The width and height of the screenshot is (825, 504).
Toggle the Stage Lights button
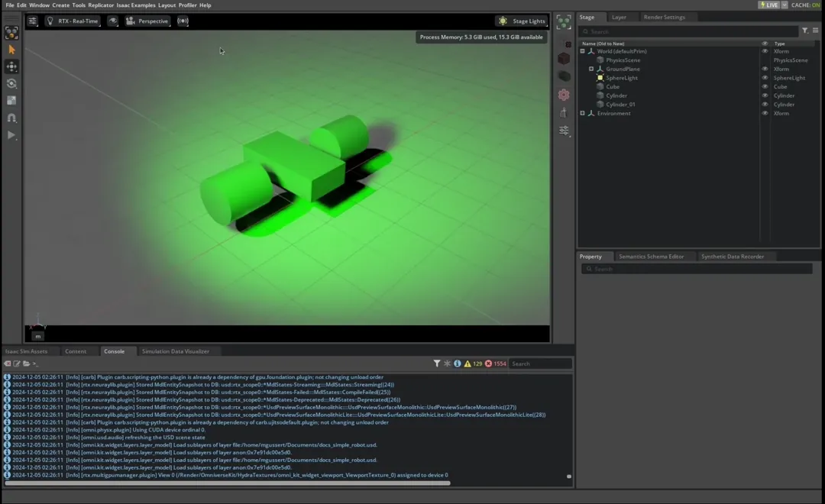coord(521,21)
